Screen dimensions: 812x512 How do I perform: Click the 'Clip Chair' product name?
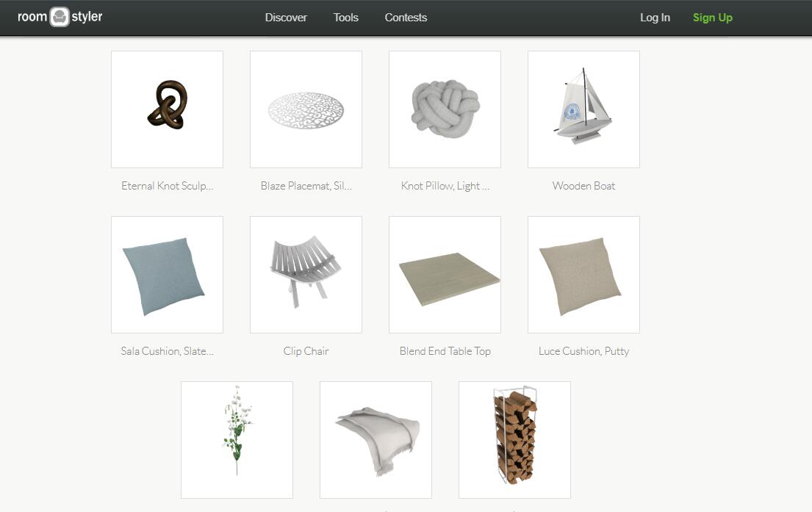[x=306, y=351]
